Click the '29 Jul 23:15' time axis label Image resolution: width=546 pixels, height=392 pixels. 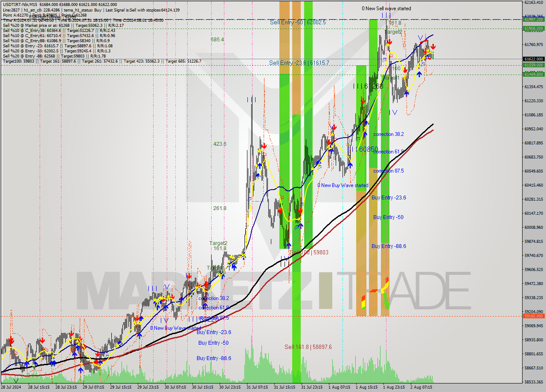tap(148, 387)
